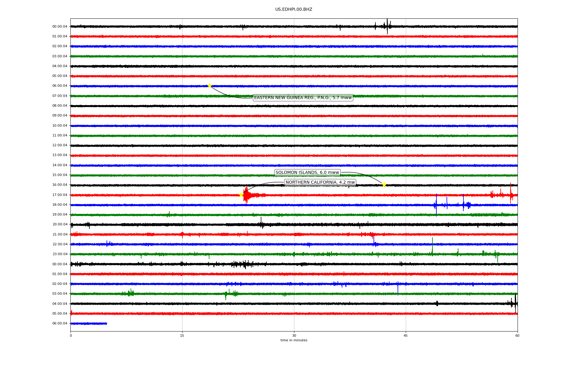Click the short blue trace at the bottom row
The height and width of the screenshot is (368, 588).
coord(89,324)
